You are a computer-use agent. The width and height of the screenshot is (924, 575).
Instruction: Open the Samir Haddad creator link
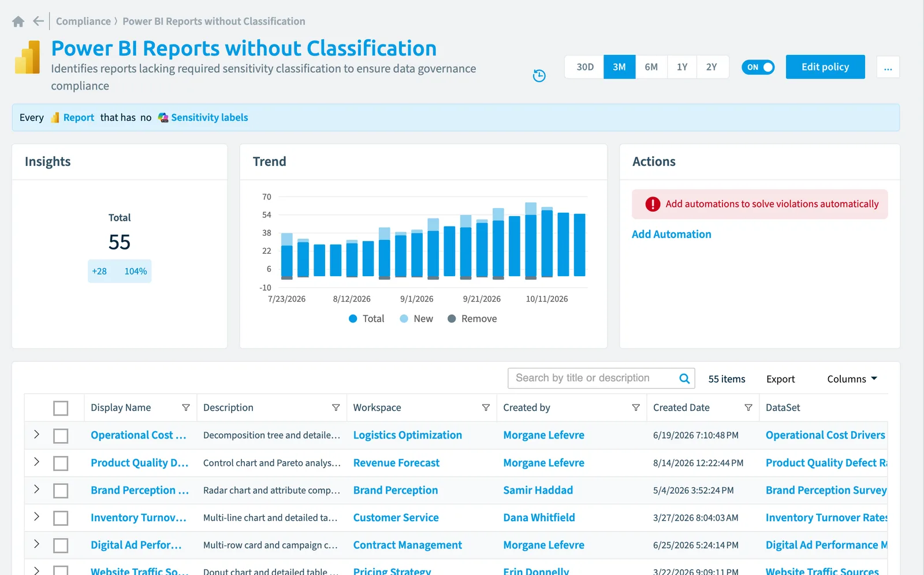pyautogui.click(x=538, y=491)
